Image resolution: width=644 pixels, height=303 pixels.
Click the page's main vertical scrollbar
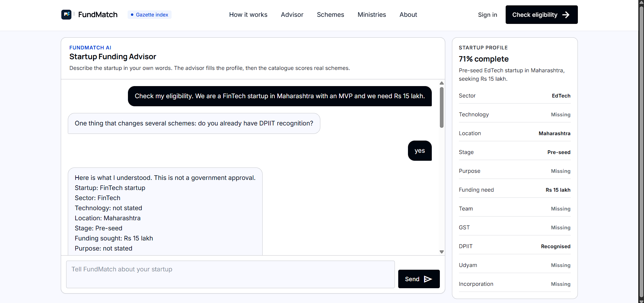coord(641,151)
